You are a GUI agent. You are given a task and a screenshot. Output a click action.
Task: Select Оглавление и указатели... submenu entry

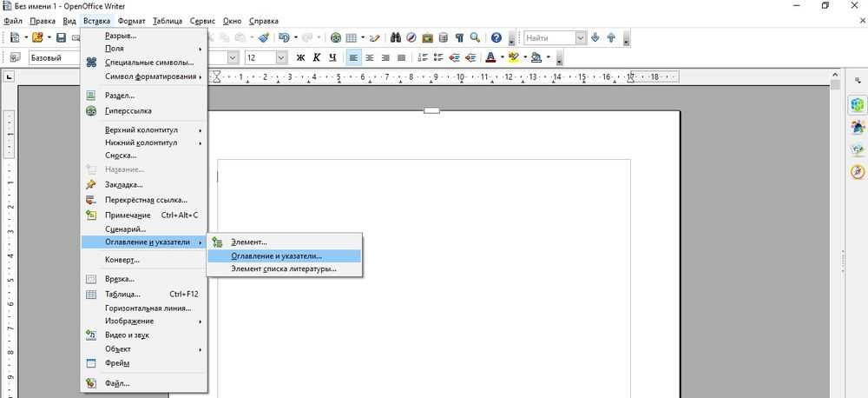276,256
